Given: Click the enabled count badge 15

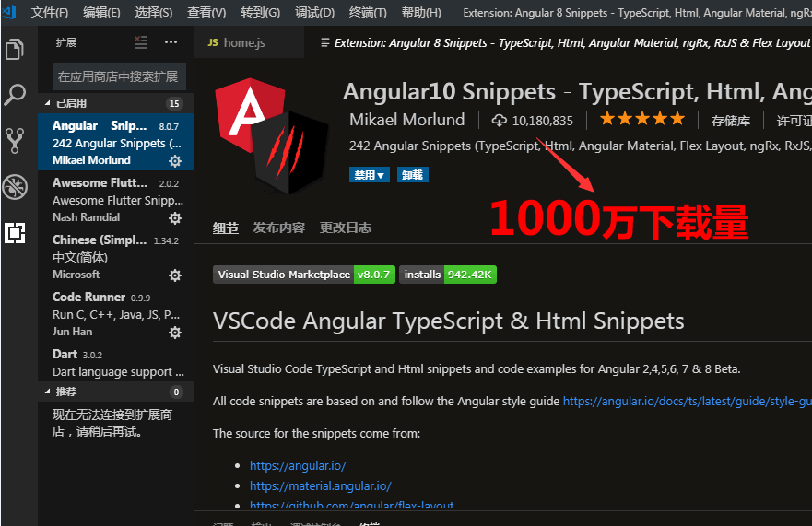Looking at the screenshot, I should (174, 103).
